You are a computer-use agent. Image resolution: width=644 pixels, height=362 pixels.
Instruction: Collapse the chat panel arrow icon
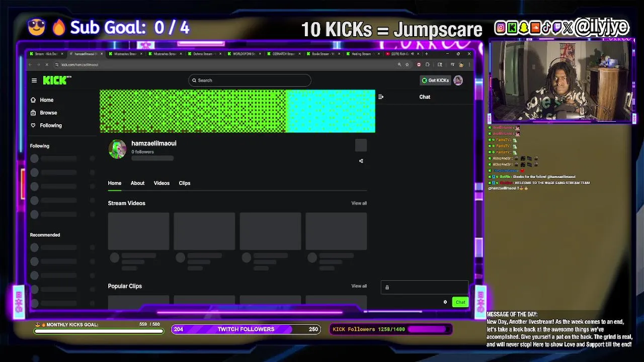click(x=381, y=97)
